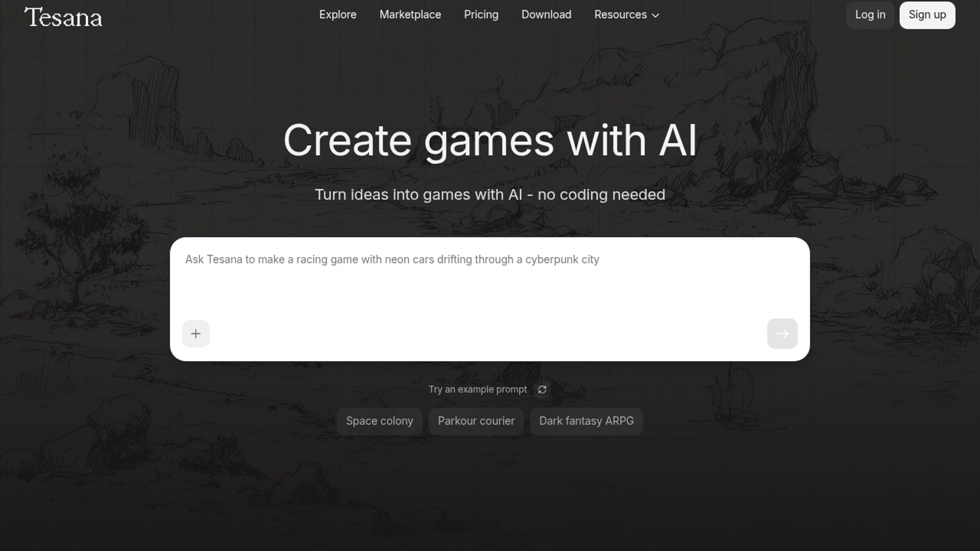Click the Tesana logo
Viewport: 980px width, 551px height.
[x=63, y=17]
